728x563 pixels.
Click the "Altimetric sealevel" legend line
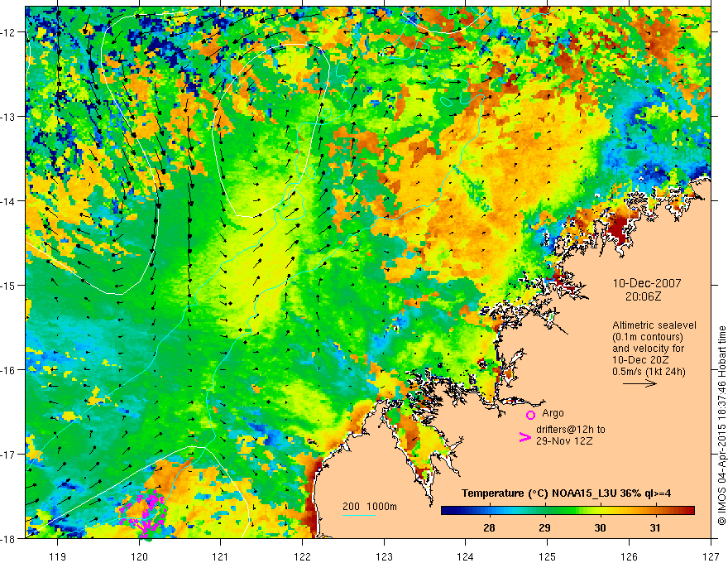pyautogui.click(x=654, y=325)
